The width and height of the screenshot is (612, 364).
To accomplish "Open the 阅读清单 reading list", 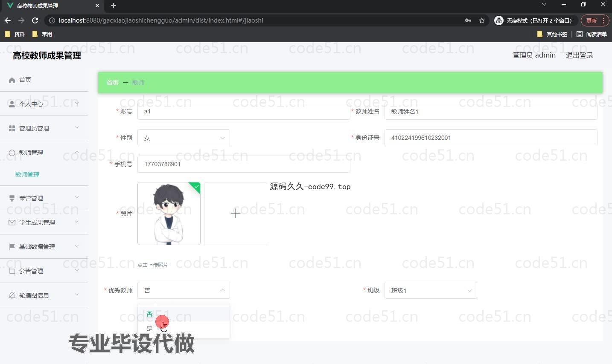I will click(592, 34).
